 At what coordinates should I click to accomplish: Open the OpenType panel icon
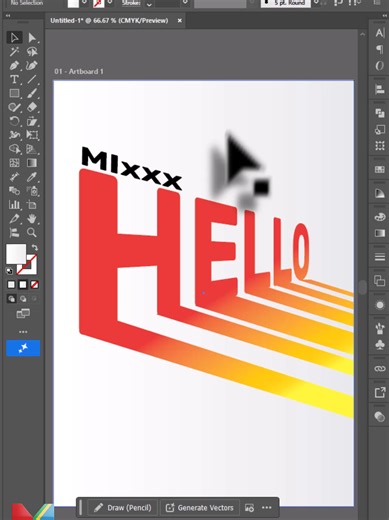(380, 66)
